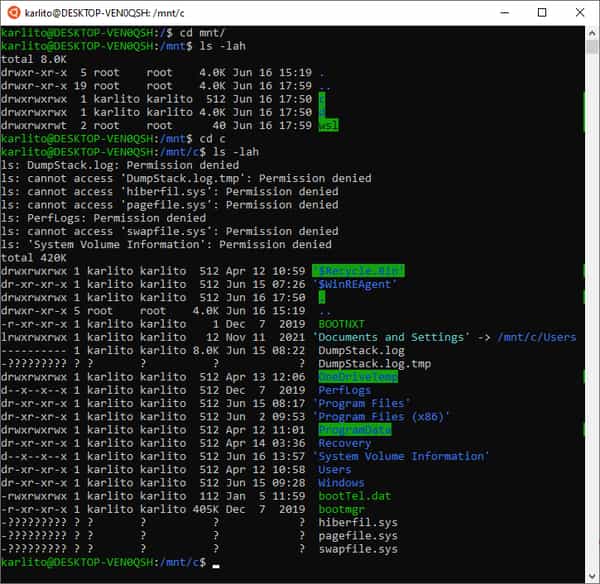
Task: Click the Windows directory name
Action: point(341,483)
